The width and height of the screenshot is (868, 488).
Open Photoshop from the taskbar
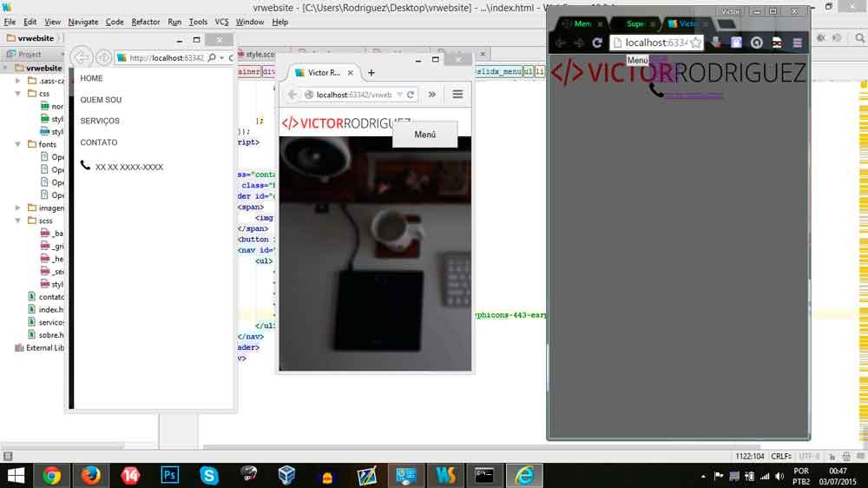[170, 475]
